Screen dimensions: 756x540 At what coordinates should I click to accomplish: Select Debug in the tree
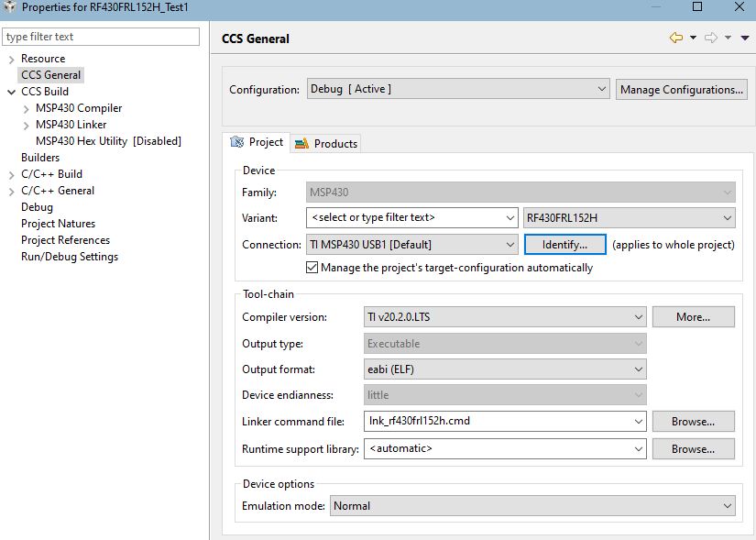coord(38,207)
